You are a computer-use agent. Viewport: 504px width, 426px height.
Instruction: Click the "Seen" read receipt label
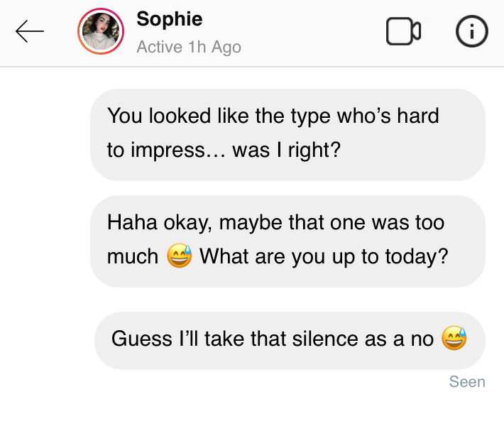click(467, 382)
